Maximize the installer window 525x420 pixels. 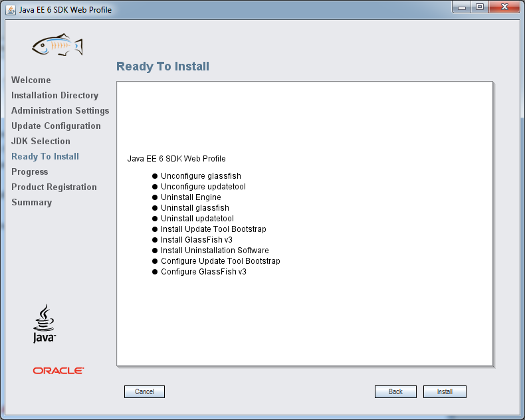[480, 7]
